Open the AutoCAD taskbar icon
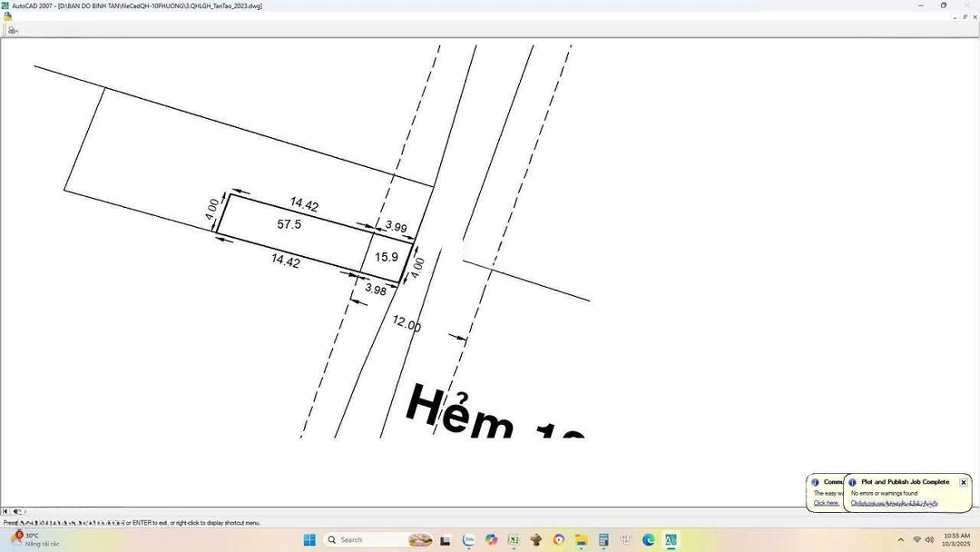The height and width of the screenshot is (552, 980). pos(671,540)
